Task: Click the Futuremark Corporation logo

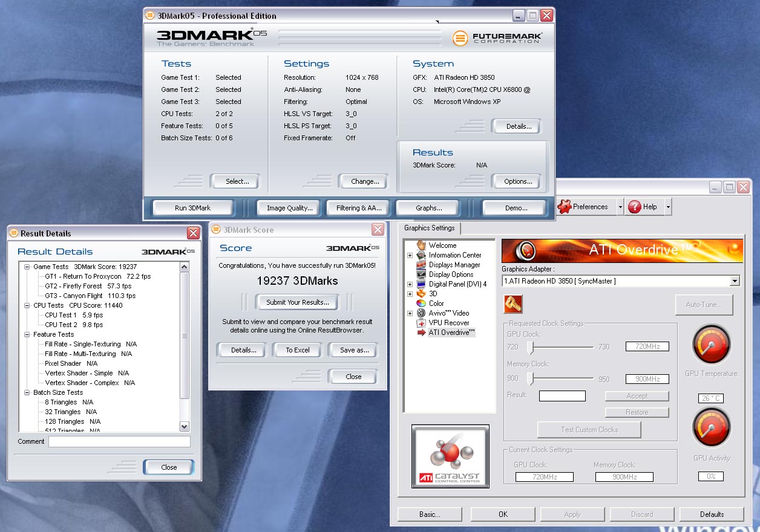Action: [497, 38]
